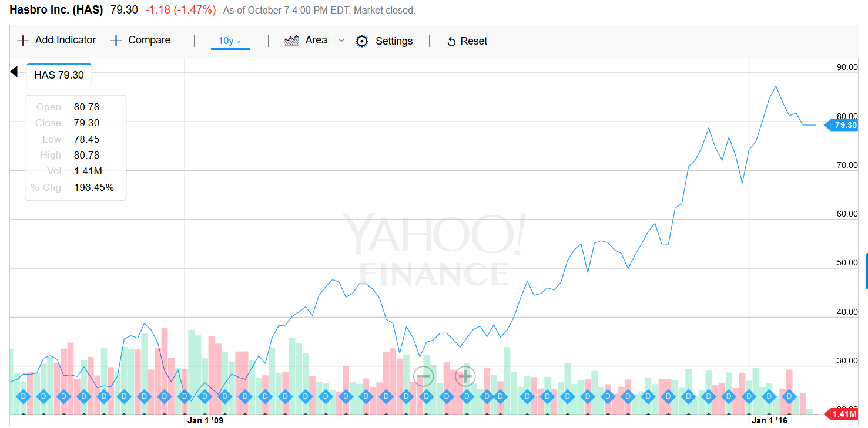Collapse the quote panel with black triangle

pos(14,72)
